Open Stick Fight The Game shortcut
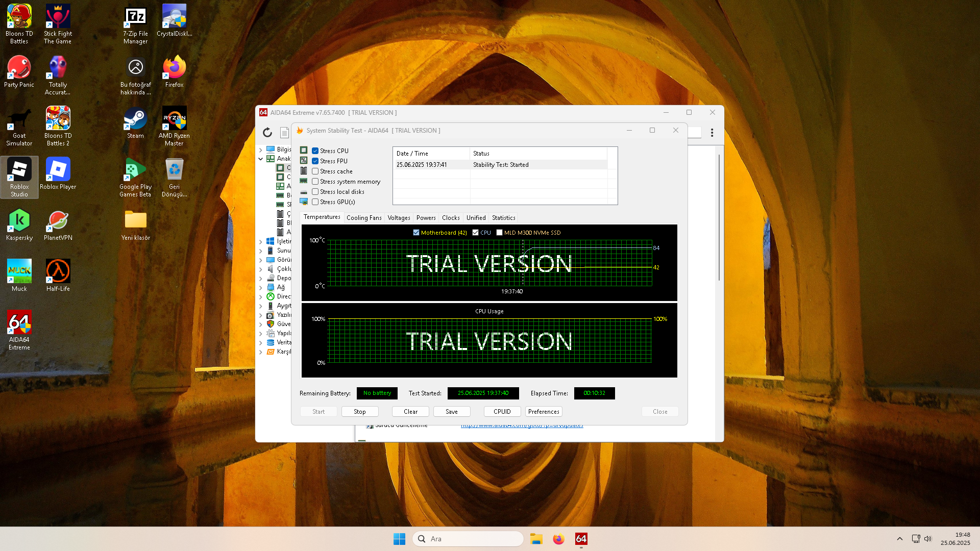The image size is (980, 551). pos(58,24)
